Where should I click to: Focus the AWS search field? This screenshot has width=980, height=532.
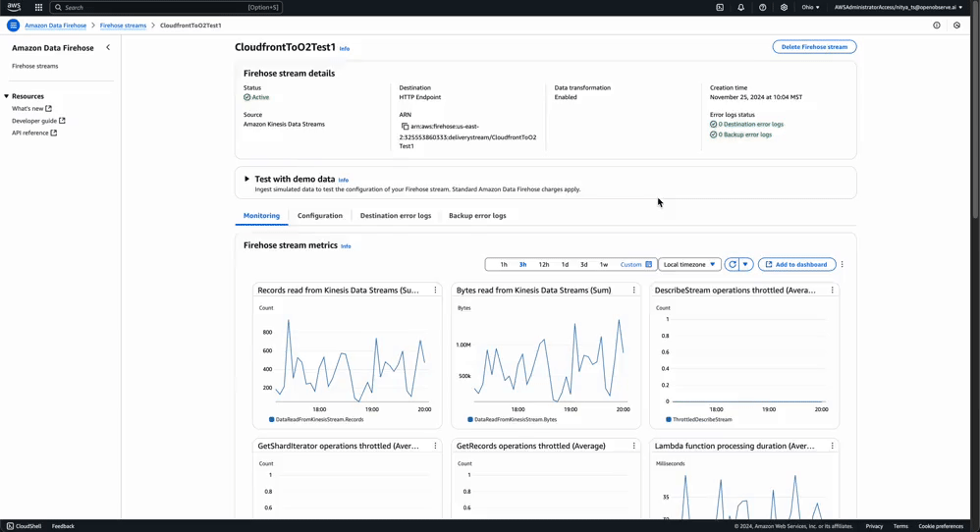(x=166, y=8)
